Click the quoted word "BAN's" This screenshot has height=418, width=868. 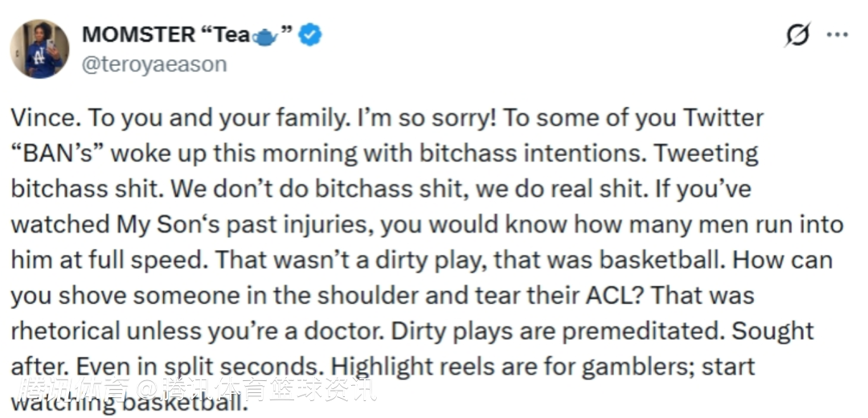56,153
